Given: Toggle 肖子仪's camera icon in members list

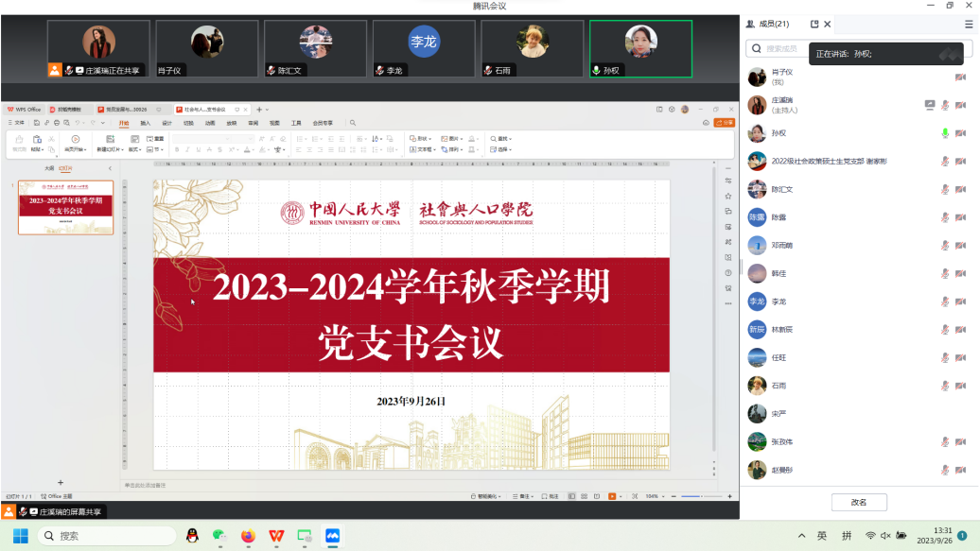Looking at the screenshot, I should point(961,77).
